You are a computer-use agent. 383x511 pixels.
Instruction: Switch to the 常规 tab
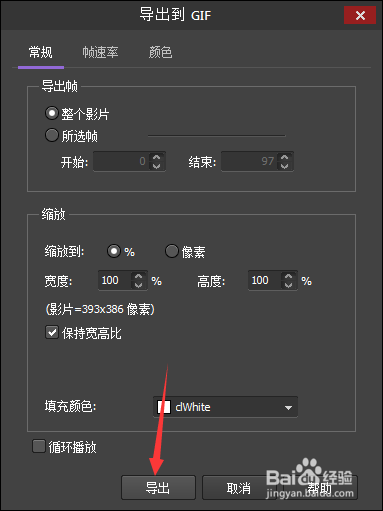coord(41,53)
